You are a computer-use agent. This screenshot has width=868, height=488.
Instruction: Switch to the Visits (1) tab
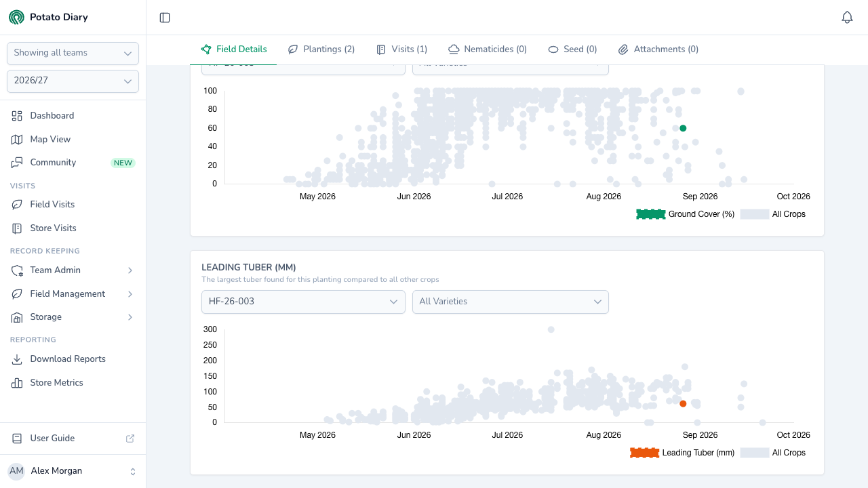pyautogui.click(x=401, y=49)
